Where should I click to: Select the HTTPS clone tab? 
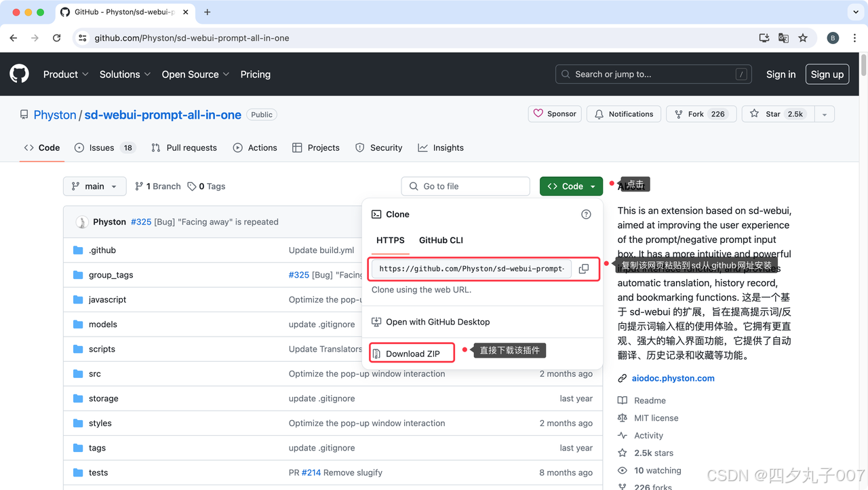[391, 240]
